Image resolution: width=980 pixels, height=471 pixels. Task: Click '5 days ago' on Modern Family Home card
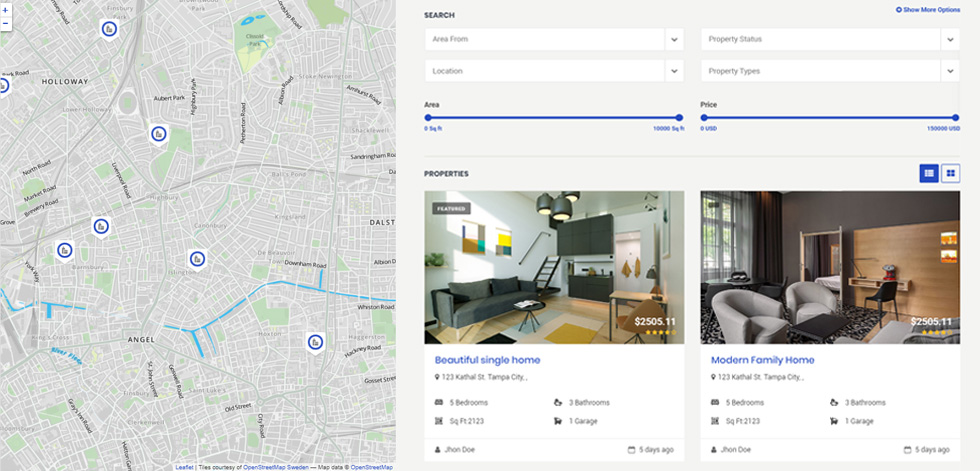pos(932,450)
